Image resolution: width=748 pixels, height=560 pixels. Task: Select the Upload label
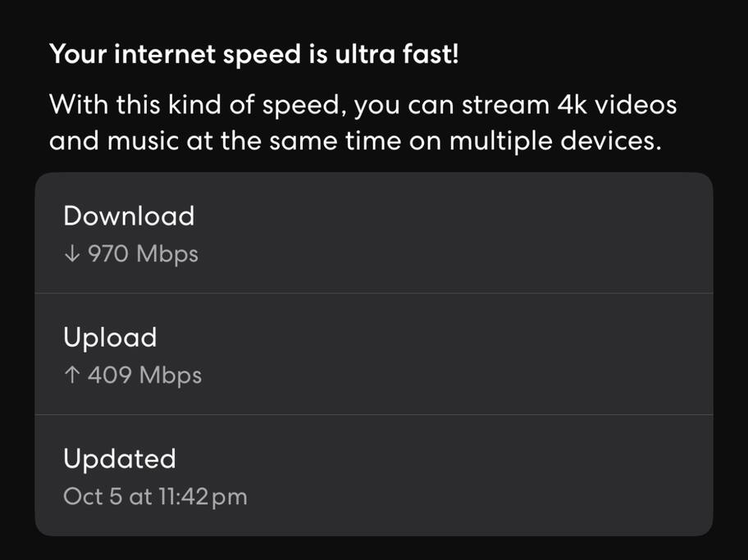pyautogui.click(x=110, y=337)
